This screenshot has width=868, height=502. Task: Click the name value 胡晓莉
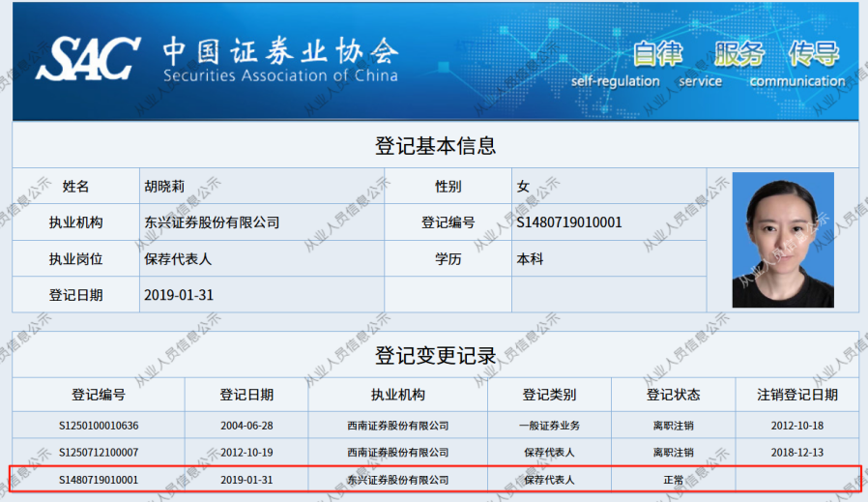[164, 186]
